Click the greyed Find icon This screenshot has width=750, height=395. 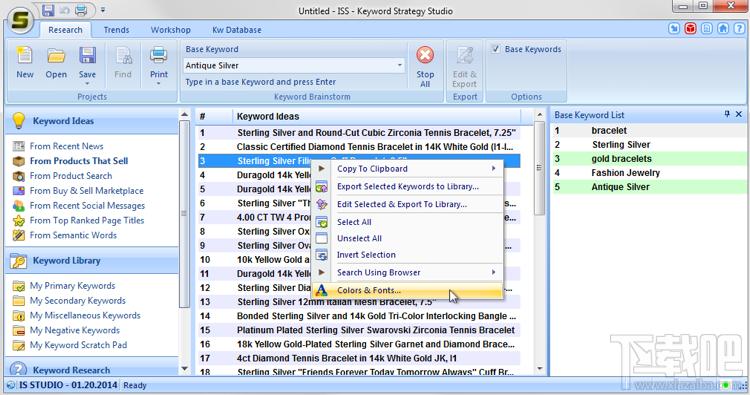point(123,56)
